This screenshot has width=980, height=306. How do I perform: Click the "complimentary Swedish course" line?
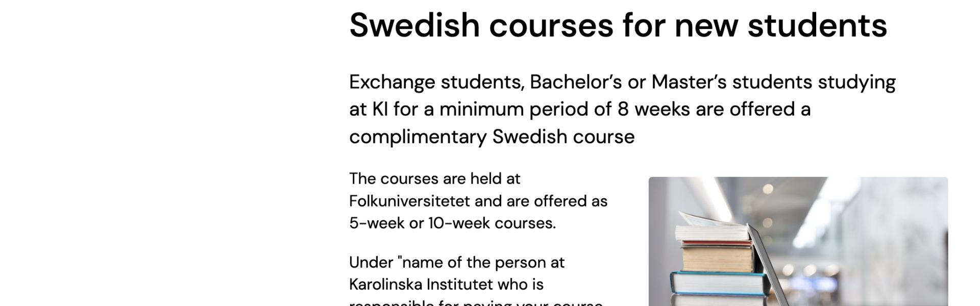click(x=492, y=137)
